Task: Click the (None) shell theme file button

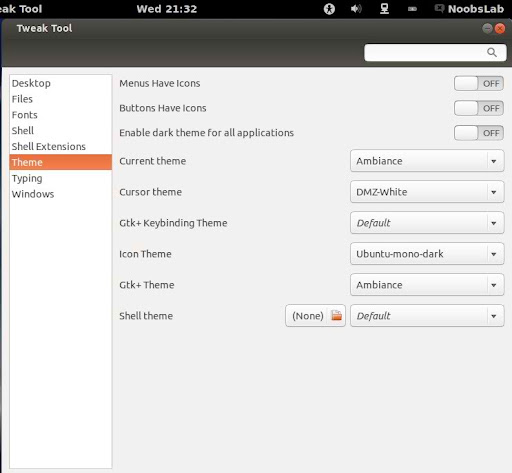Action: (x=315, y=315)
